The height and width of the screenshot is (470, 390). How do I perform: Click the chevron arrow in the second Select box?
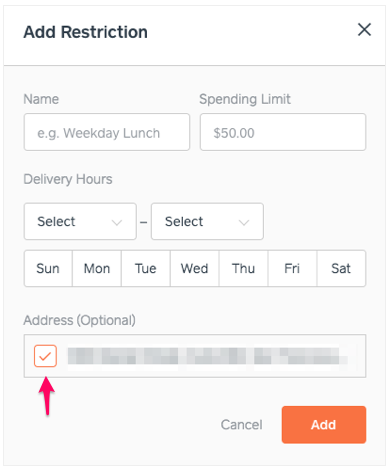244,222
